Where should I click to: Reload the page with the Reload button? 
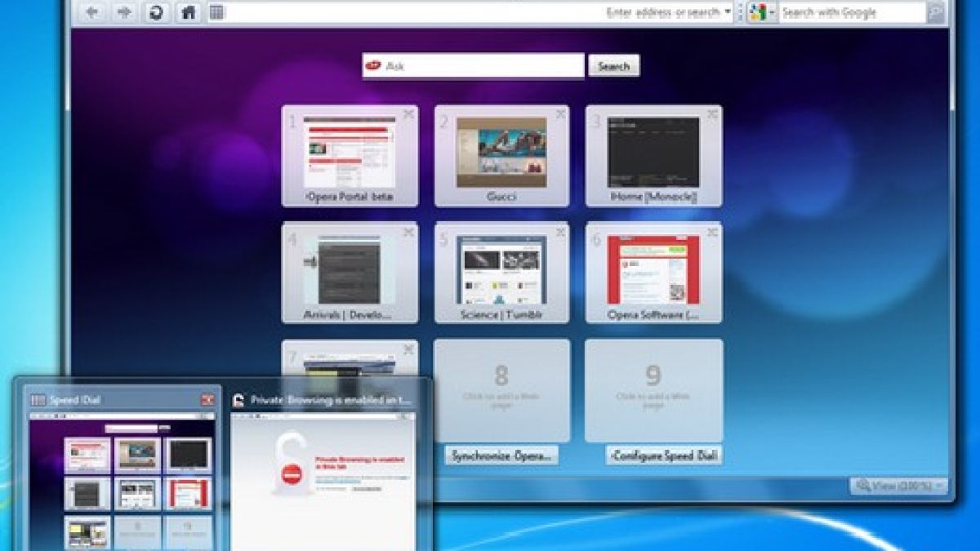coord(156,12)
